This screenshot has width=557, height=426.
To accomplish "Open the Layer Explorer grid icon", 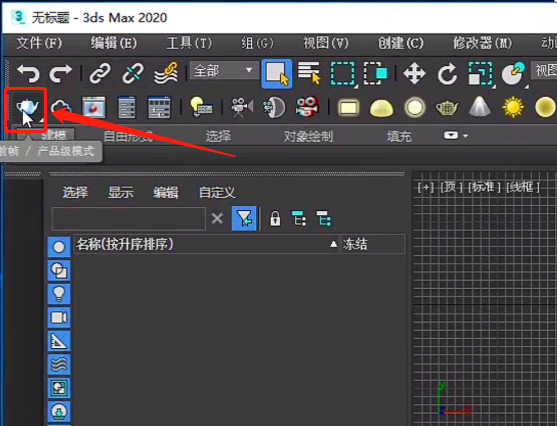I will point(159,107).
